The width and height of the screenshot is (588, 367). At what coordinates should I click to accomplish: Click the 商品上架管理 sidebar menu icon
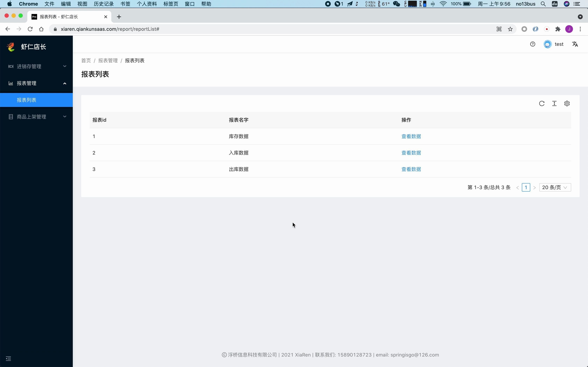pos(10,116)
